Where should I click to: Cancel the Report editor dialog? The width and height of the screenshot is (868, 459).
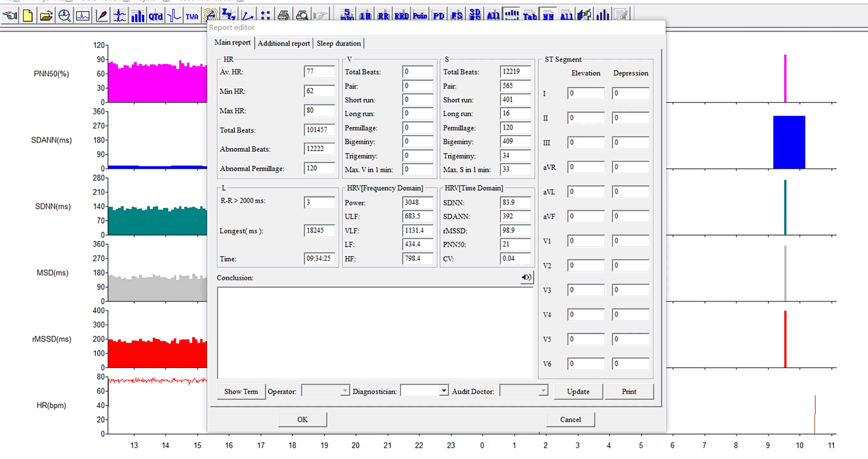pos(571,420)
